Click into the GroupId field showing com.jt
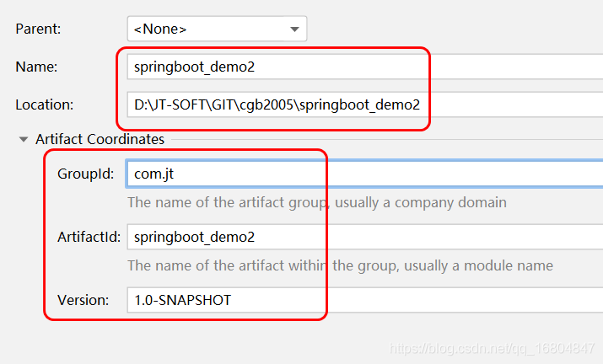 (365, 174)
